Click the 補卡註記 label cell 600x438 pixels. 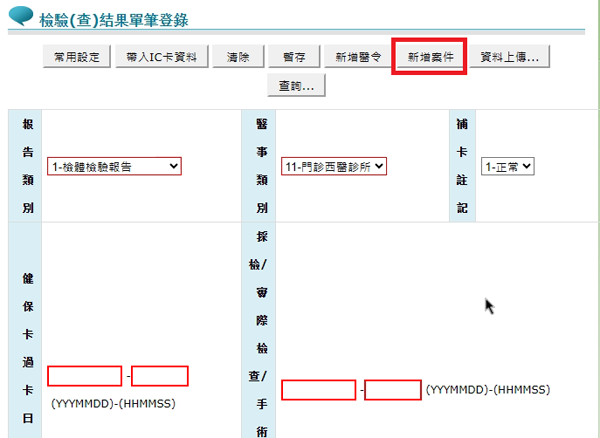coord(462,165)
